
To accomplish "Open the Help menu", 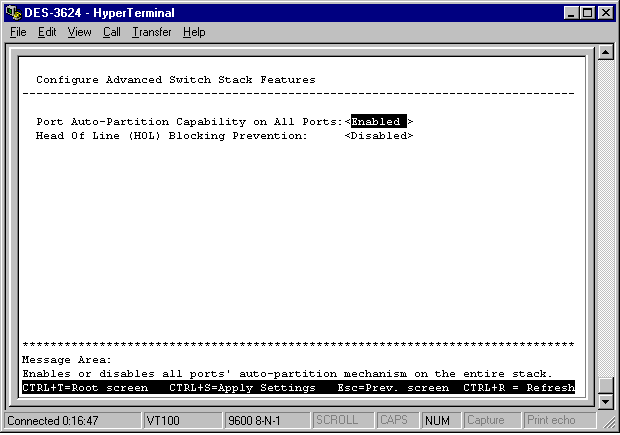I will click(194, 32).
